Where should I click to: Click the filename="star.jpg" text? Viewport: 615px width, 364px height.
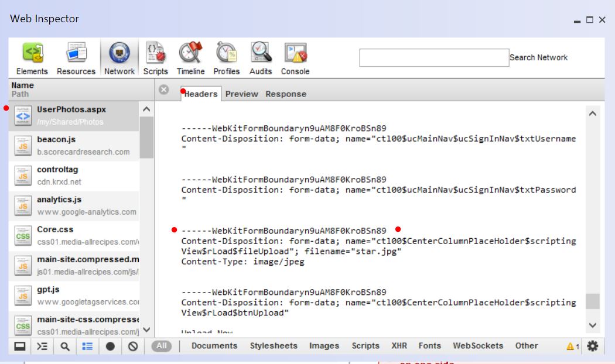(x=353, y=251)
